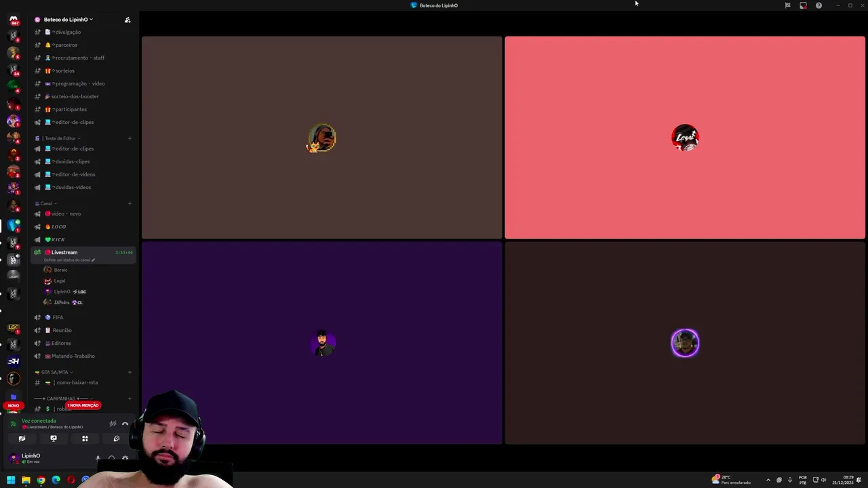The image size is (868, 488).
Task: Open server folder icon in server list
Action: (x=13, y=396)
